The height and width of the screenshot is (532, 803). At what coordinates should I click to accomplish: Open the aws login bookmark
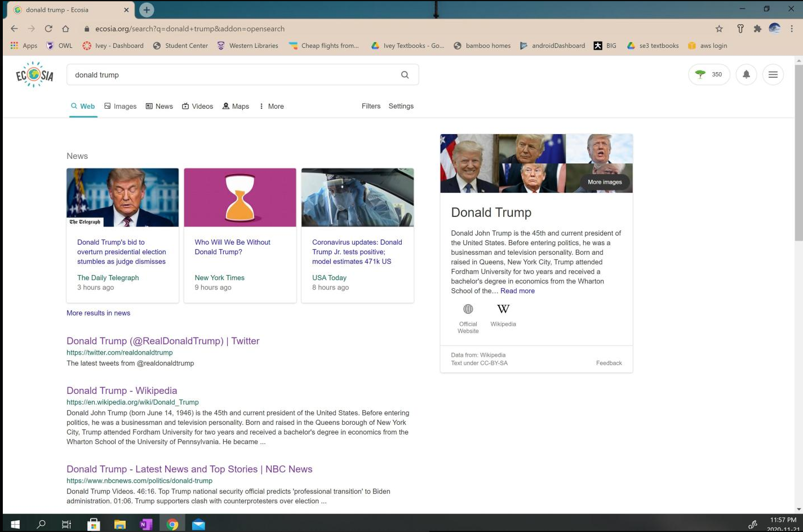pos(707,46)
